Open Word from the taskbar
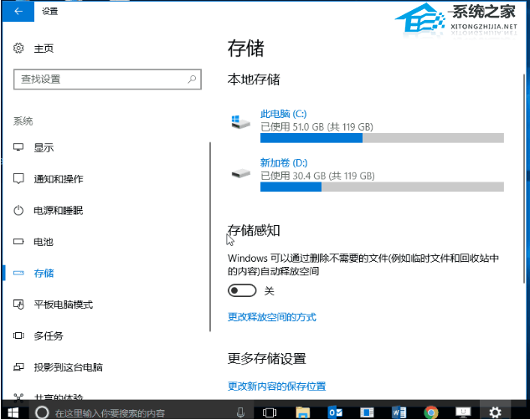 click(399, 412)
